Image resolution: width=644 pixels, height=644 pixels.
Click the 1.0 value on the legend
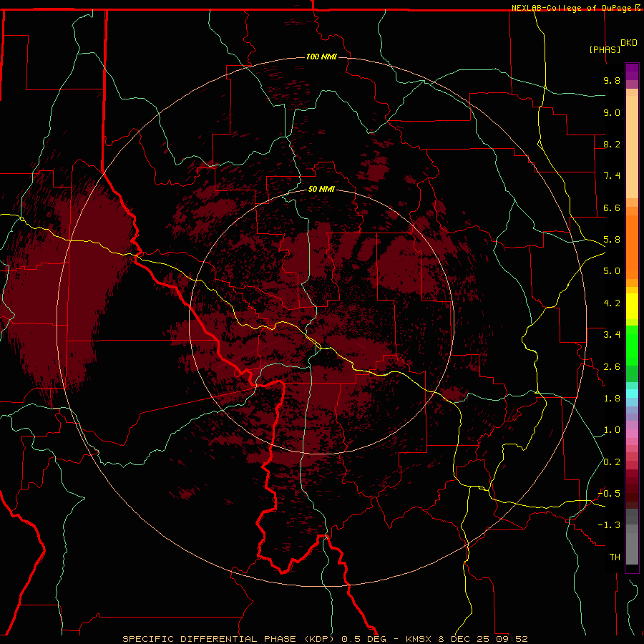tap(612, 430)
